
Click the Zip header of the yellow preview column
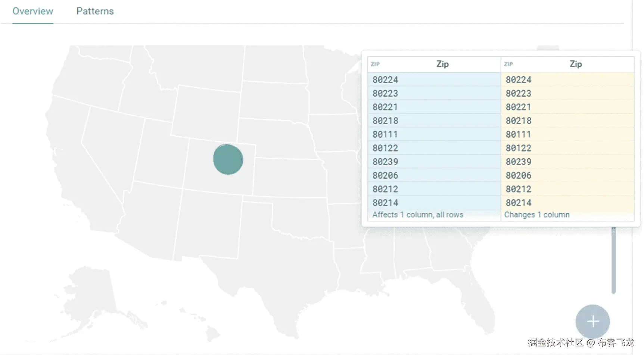[x=575, y=64]
